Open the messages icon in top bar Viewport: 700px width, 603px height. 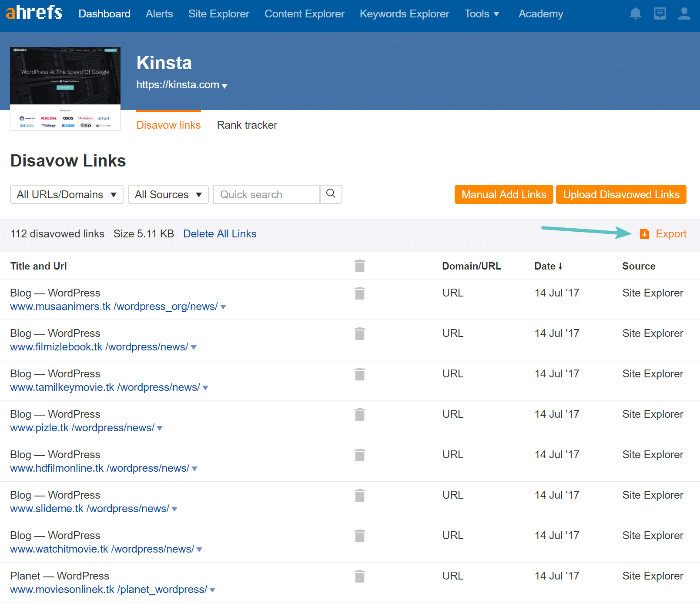(660, 13)
